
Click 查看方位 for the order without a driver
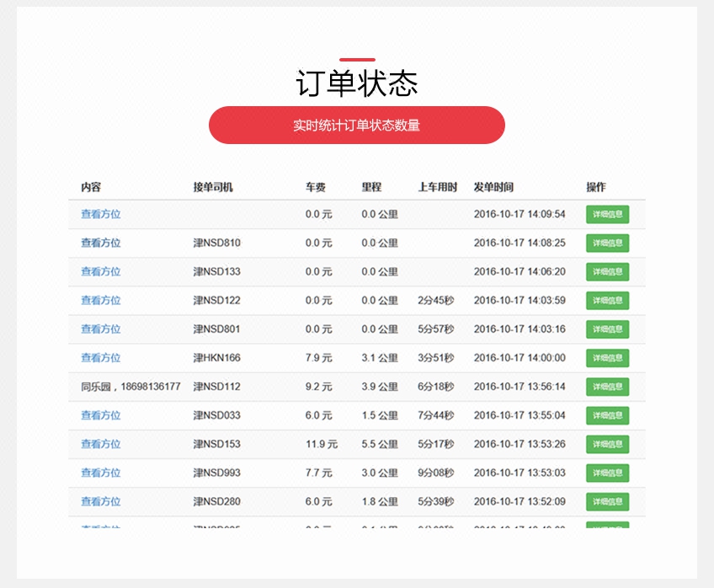click(100, 214)
